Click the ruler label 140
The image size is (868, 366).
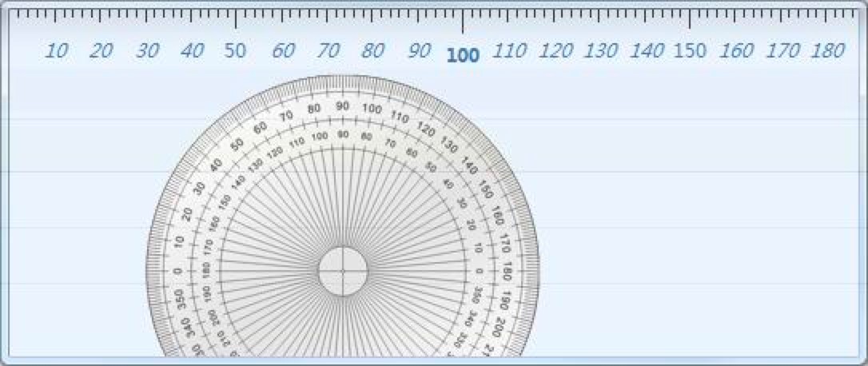(x=647, y=51)
